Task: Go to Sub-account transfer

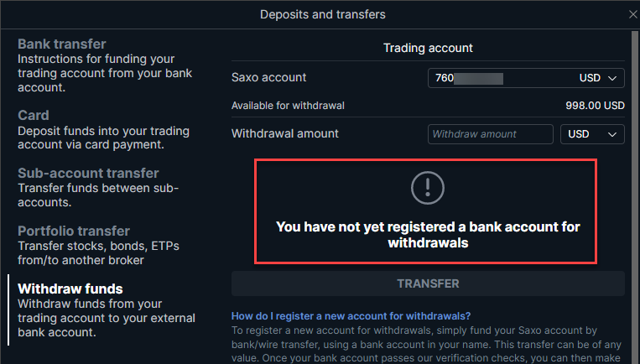Action: (98, 187)
